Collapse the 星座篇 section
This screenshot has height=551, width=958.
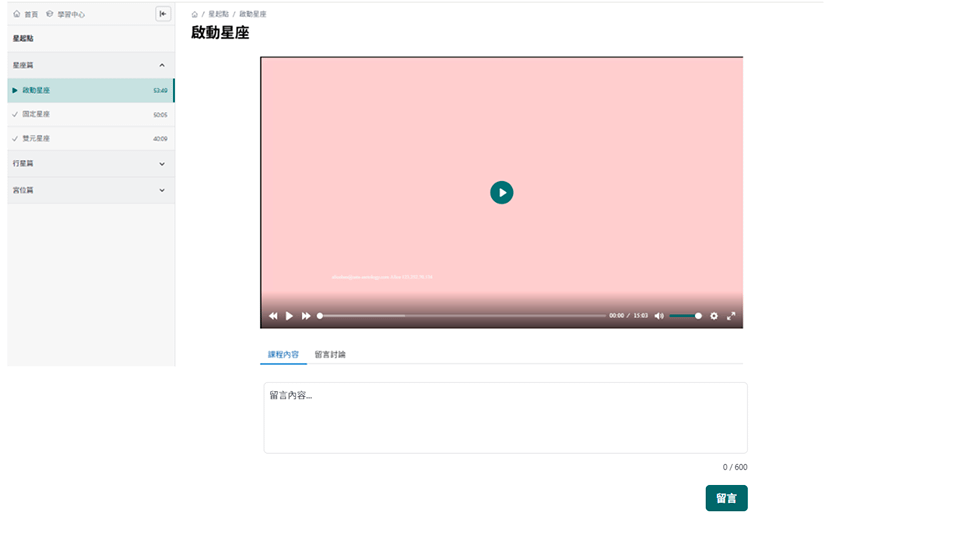pos(162,65)
